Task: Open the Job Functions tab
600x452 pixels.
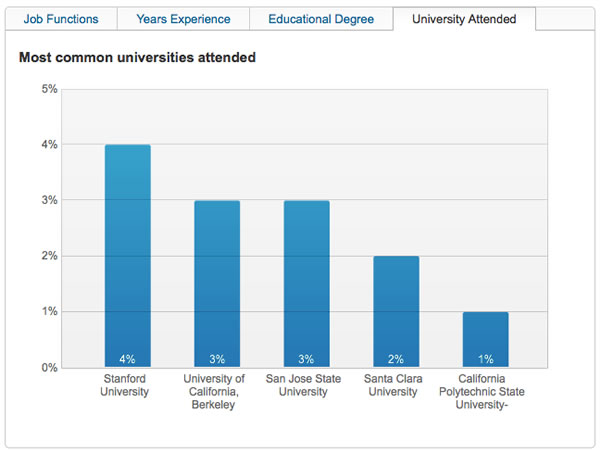Action: (x=61, y=19)
